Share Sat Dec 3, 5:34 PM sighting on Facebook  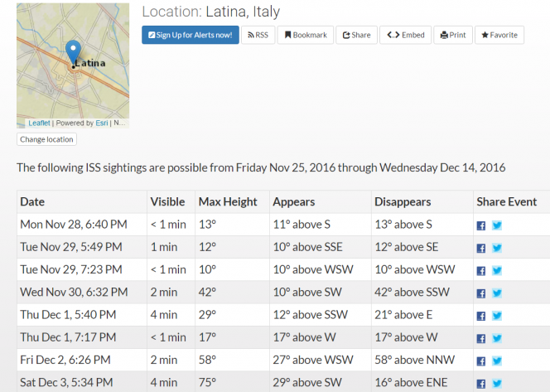coord(481,383)
